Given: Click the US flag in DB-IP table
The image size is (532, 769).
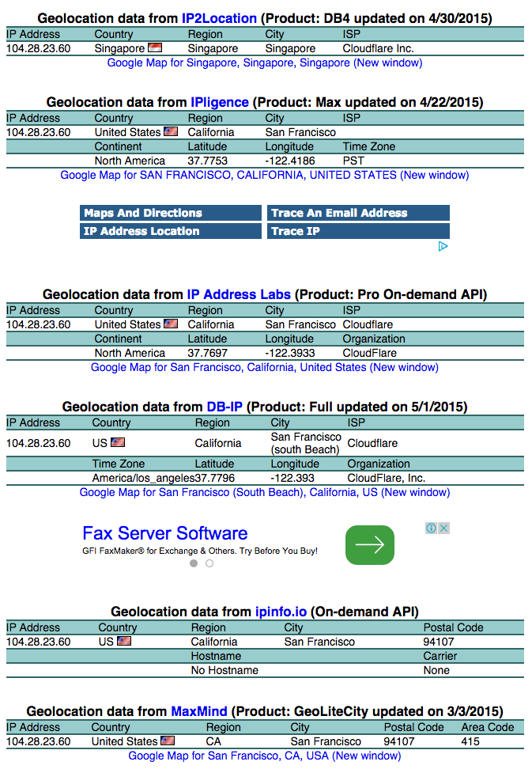Looking at the screenshot, I should pos(118,442).
